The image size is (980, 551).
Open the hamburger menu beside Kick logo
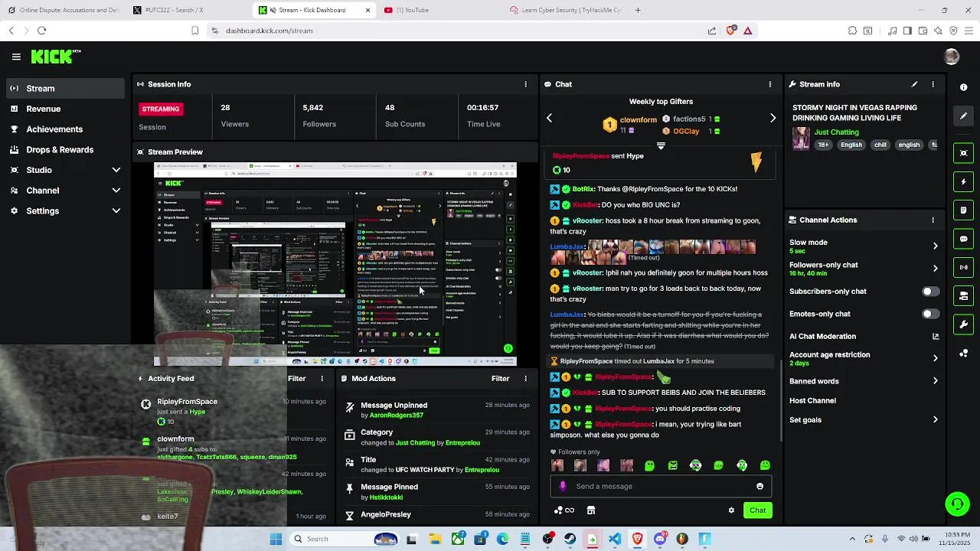tap(16, 57)
